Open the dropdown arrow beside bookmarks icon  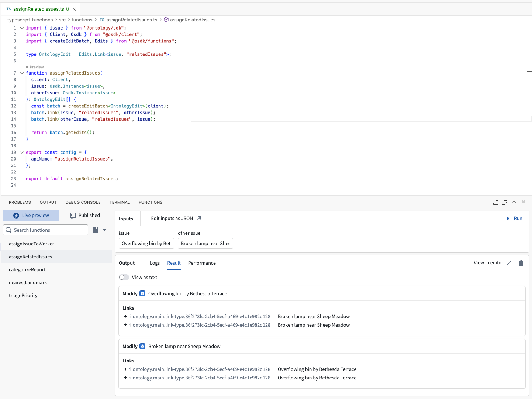tap(104, 230)
